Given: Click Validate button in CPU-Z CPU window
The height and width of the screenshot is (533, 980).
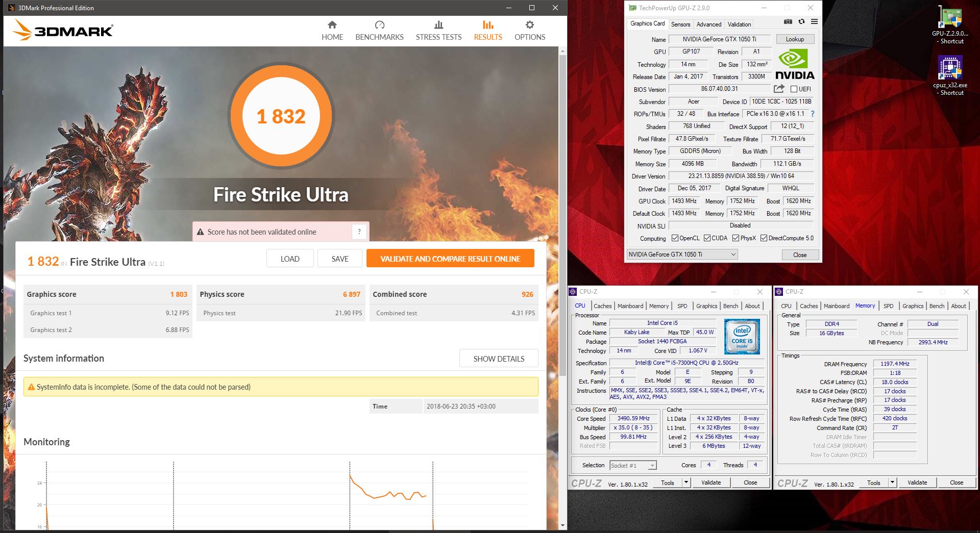Looking at the screenshot, I should (x=711, y=483).
